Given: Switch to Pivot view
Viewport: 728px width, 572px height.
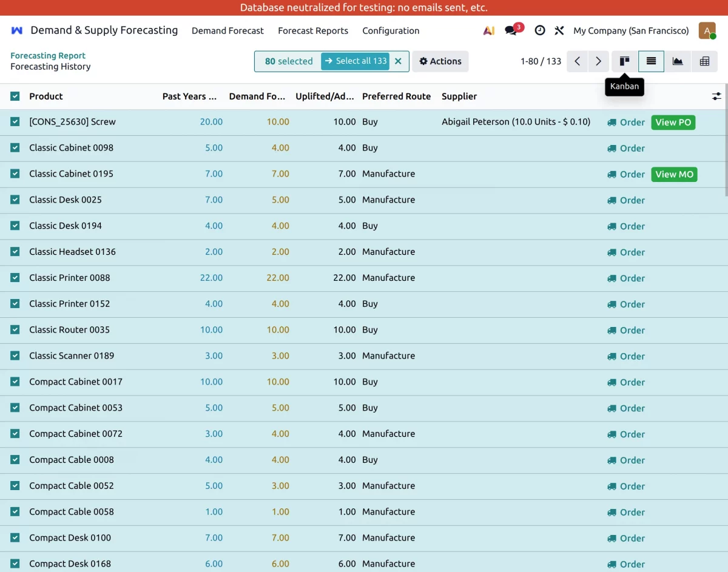Looking at the screenshot, I should pyautogui.click(x=704, y=61).
